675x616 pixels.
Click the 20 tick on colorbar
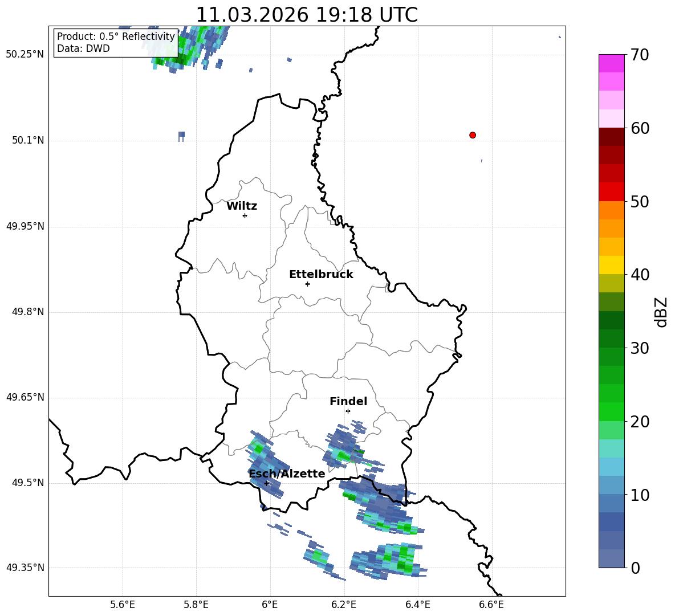pyautogui.click(x=639, y=421)
